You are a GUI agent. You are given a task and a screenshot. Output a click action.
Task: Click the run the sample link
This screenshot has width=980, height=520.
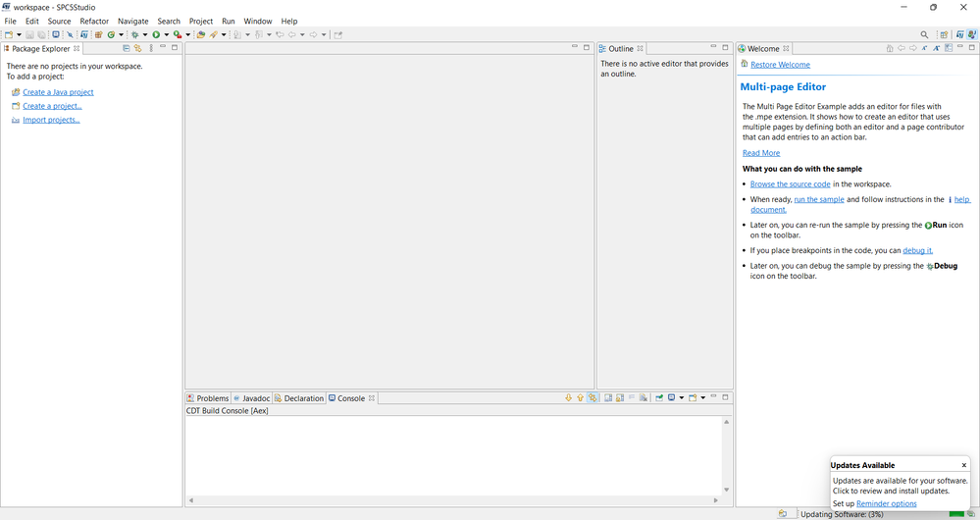tap(819, 199)
